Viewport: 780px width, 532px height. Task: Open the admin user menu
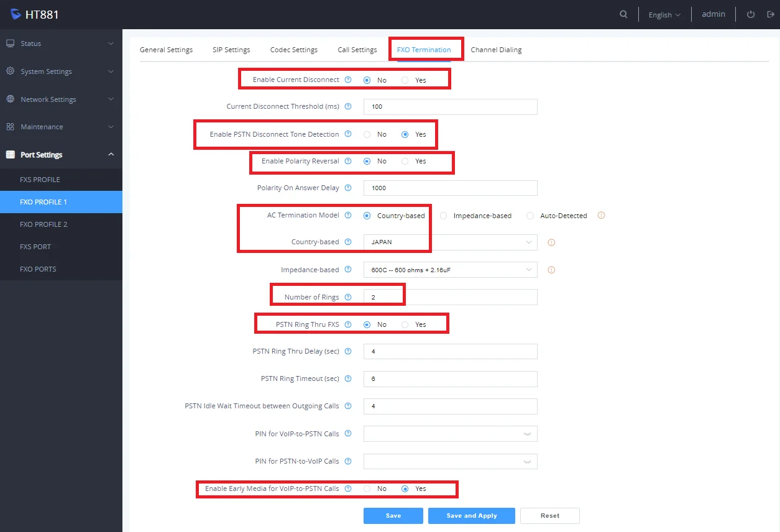tap(713, 14)
